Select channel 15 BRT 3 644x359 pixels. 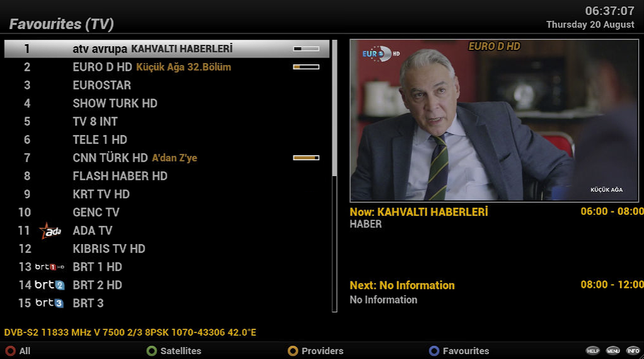click(x=167, y=303)
